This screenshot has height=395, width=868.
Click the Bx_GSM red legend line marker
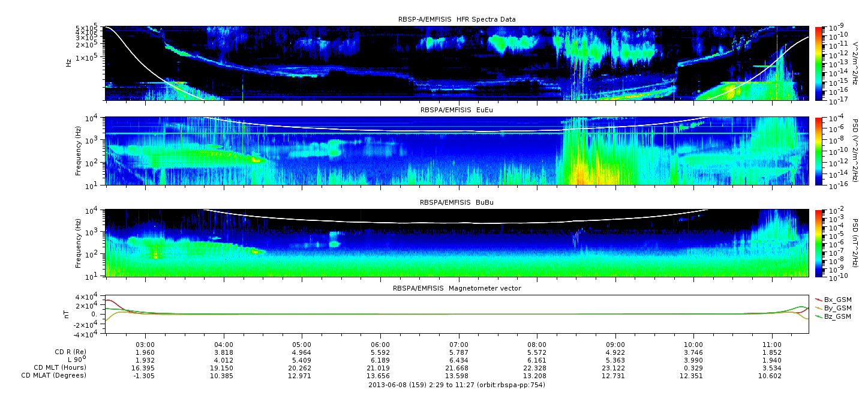[x=818, y=299]
